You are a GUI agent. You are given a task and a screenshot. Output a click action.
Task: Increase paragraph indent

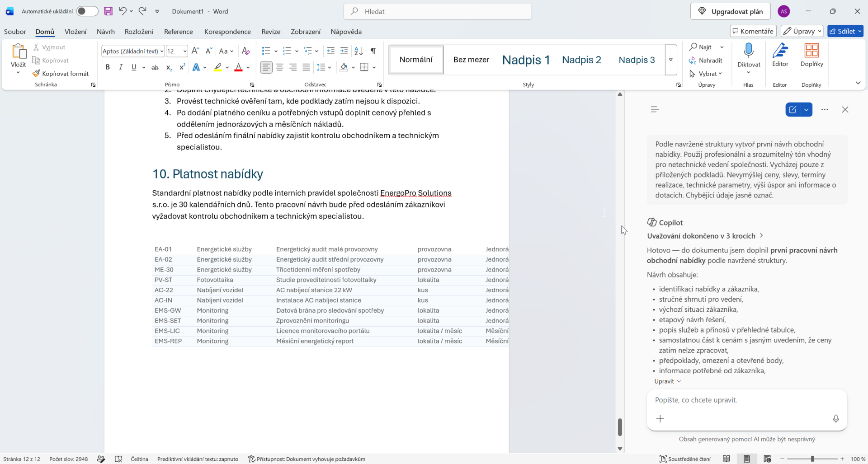pos(344,51)
